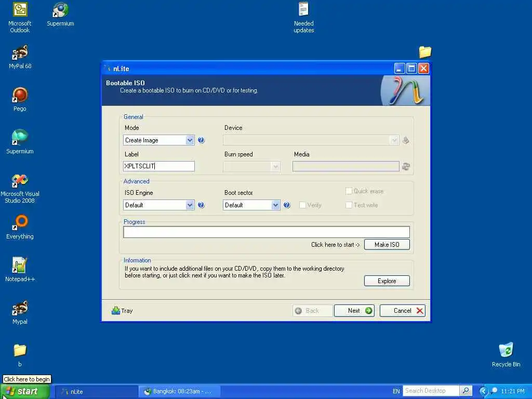Select the Microsoft Visual Studio 2008 shortcut

coord(20,188)
